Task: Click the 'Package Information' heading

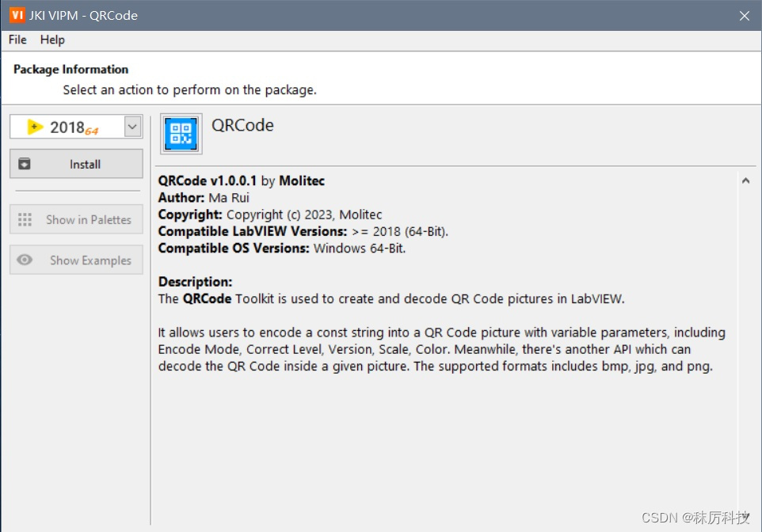Action: 71,70
